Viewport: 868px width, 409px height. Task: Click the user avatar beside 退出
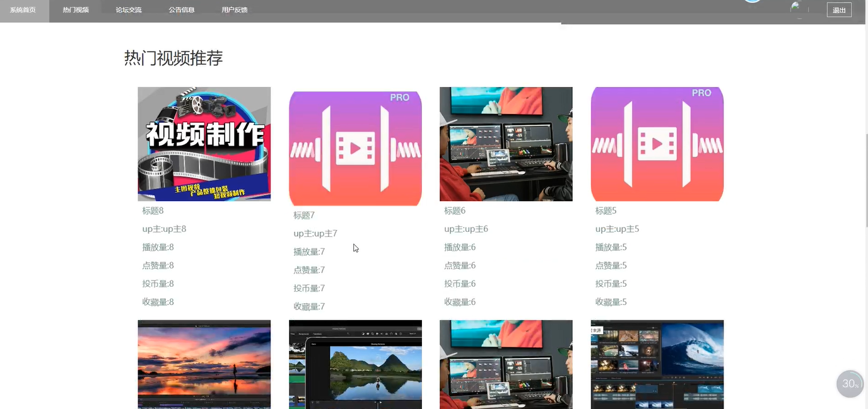(799, 9)
